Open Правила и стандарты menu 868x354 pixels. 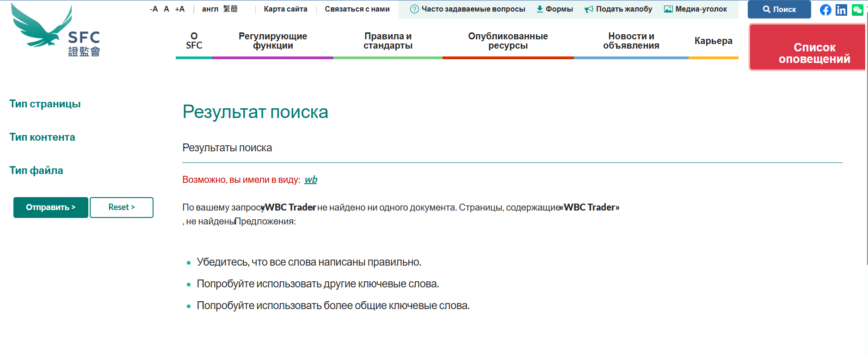[x=388, y=41]
